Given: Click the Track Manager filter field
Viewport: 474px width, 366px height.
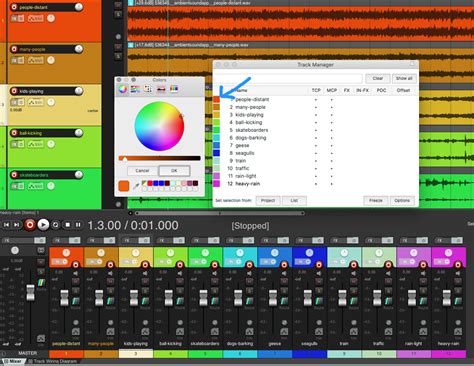Looking at the screenshot, I should pyautogui.click(x=289, y=78).
